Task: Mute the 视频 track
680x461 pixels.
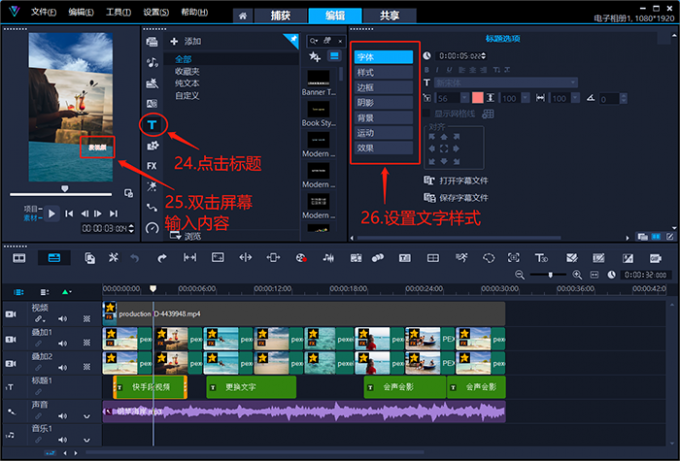Action: click(x=62, y=319)
